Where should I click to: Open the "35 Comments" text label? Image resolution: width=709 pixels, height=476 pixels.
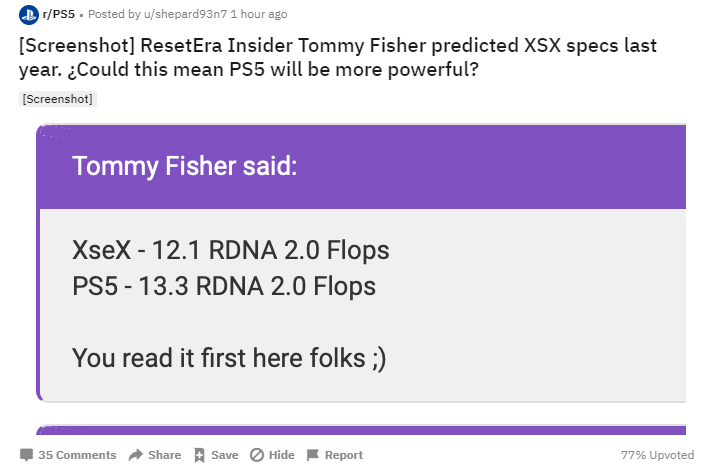pos(77,455)
